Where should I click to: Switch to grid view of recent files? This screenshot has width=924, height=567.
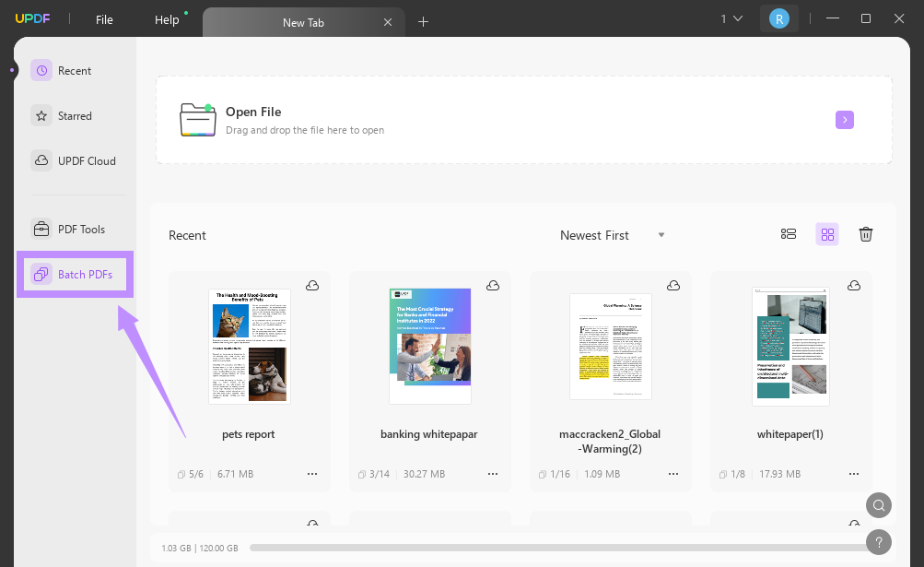(x=826, y=234)
